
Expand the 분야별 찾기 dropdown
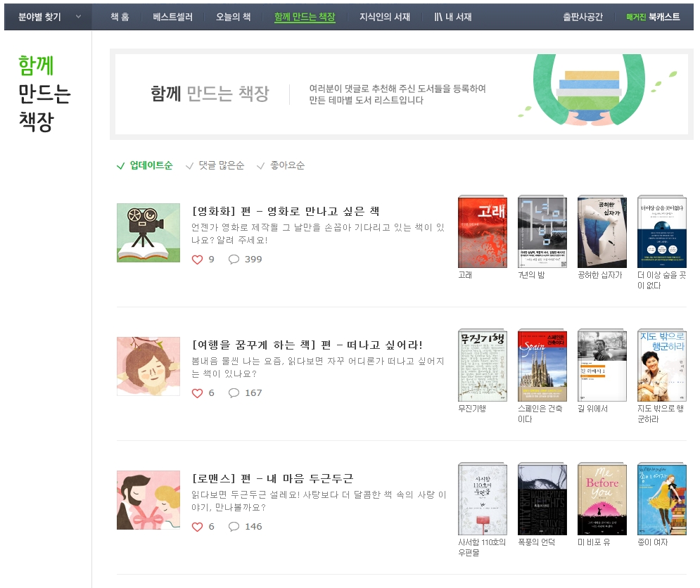49,17
